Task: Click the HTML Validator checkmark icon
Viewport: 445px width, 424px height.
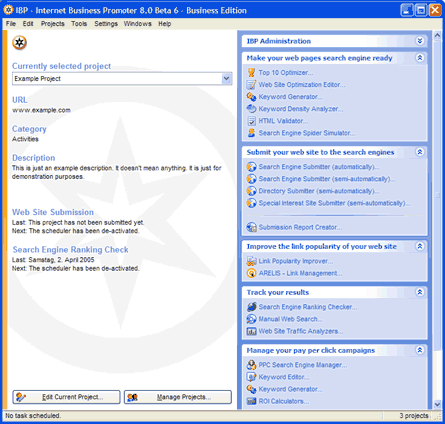Action: point(251,121)
